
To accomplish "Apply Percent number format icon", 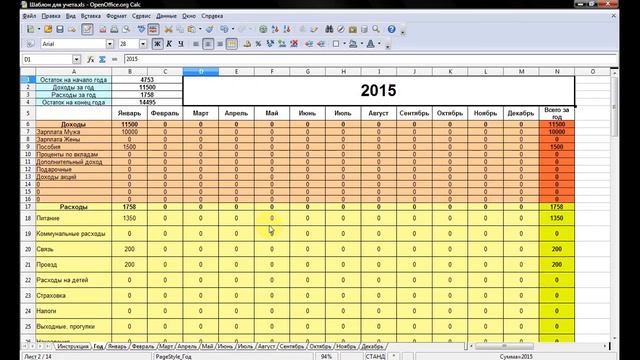I will (x=258, y=44).
